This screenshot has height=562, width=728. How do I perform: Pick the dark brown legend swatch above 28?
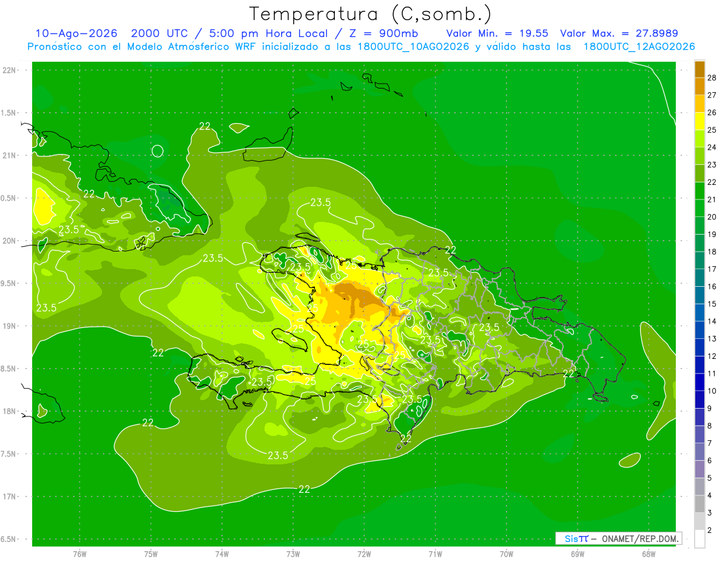coord(699,69)
